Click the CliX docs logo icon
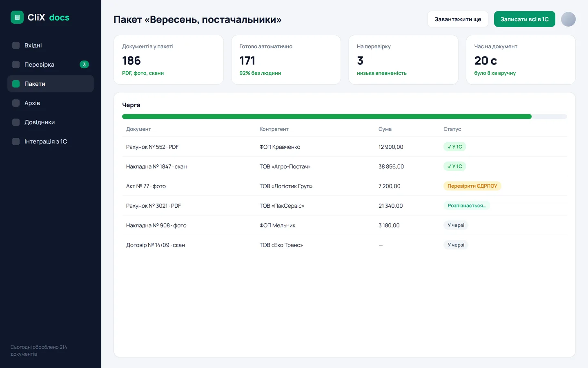Screen dimensions: 588x368 [17, 17]
